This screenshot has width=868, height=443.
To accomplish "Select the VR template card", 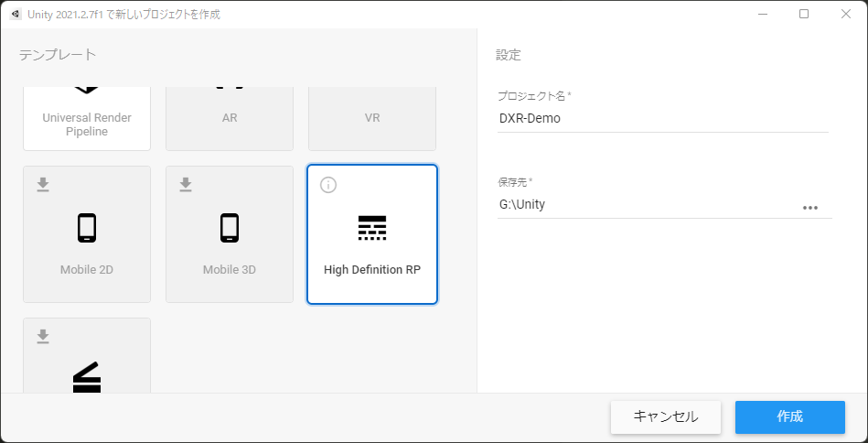I will (x=372, y=118).
